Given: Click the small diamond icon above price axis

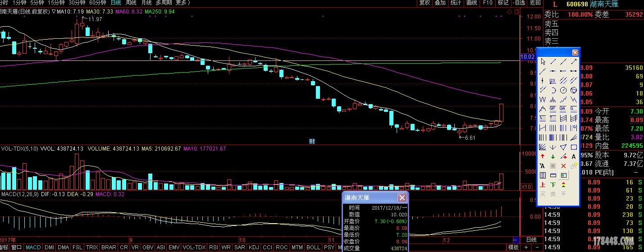Looking at the screenshot, I should click(x=509, y=12).
